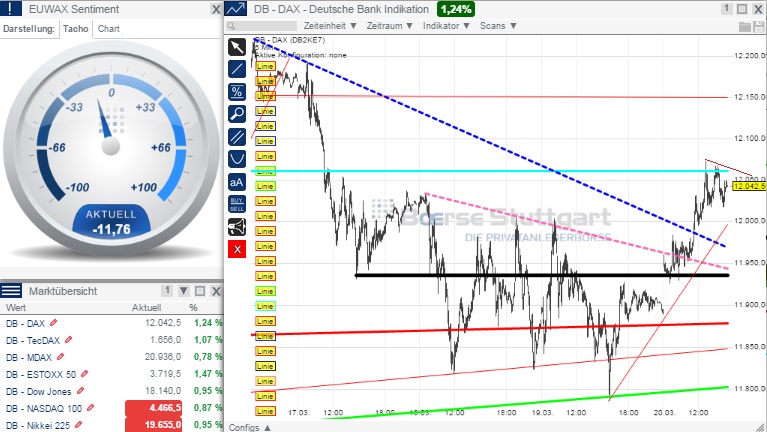Click the red X delete drawings button
Viewport: 767px width, 432px height.
[237, 250]
